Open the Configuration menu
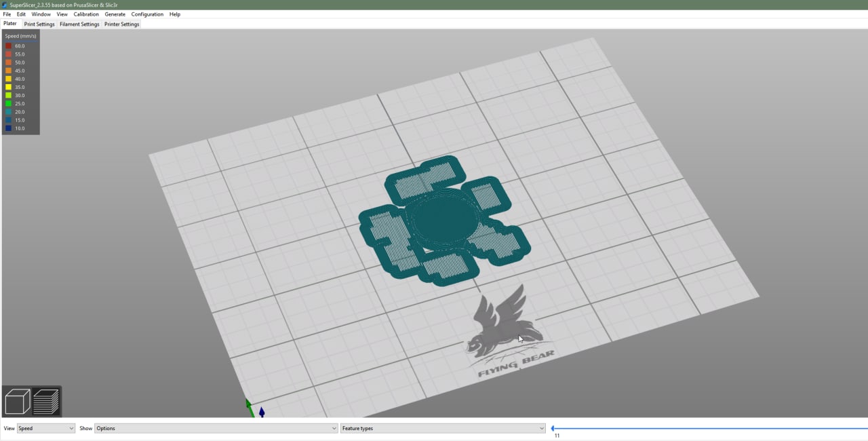 [147, 14]
